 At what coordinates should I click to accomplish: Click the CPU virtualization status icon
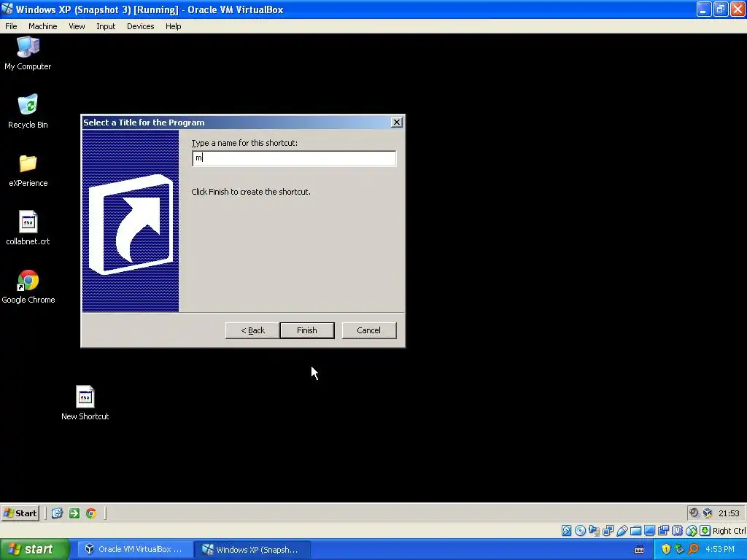tap(677, 531)
